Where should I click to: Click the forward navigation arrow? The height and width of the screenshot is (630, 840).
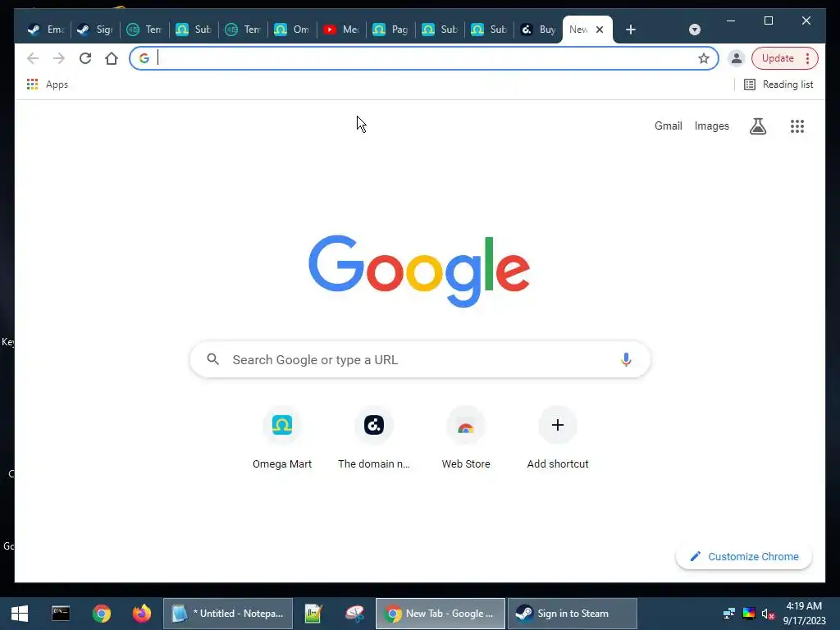59,58
